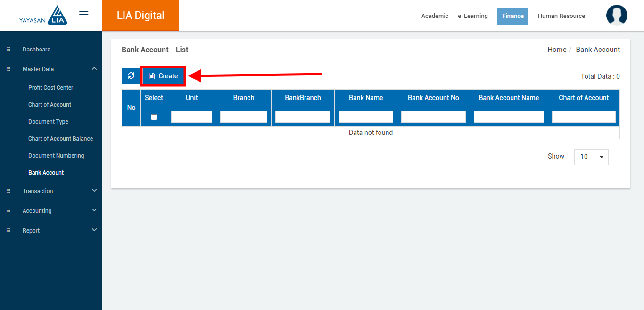The image size is (644, 310).
Task: Open the e-Learning module
Action: tap(472, 16)
